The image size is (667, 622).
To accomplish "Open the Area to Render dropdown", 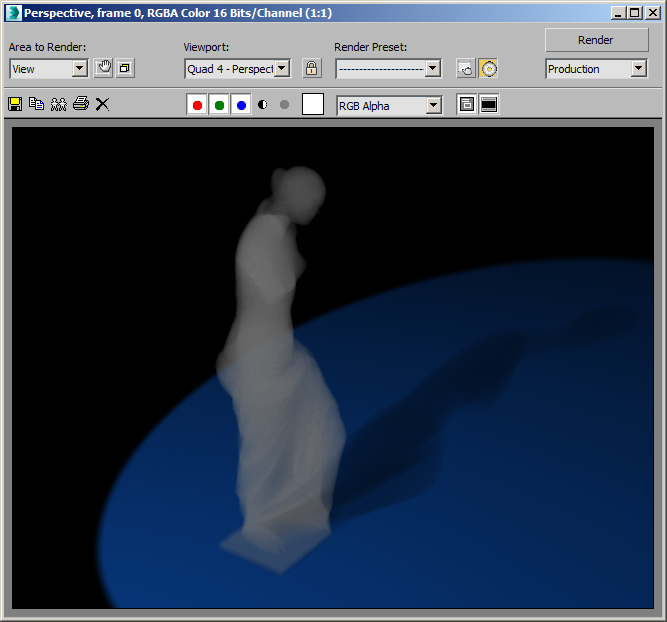I will coord(49,68).
